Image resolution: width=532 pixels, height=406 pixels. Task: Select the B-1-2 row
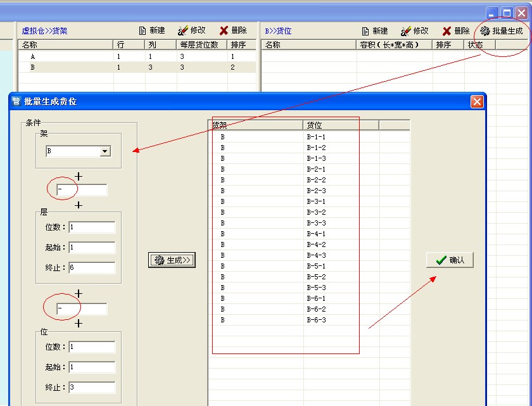309,148
